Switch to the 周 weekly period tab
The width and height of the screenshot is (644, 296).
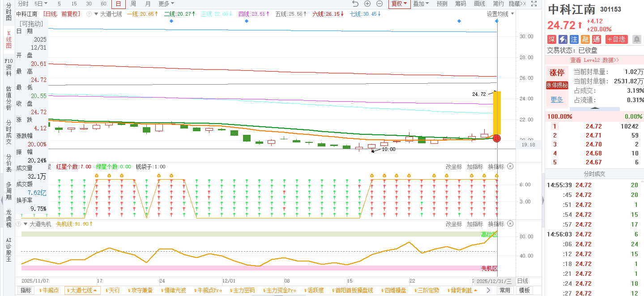(133, 4)
